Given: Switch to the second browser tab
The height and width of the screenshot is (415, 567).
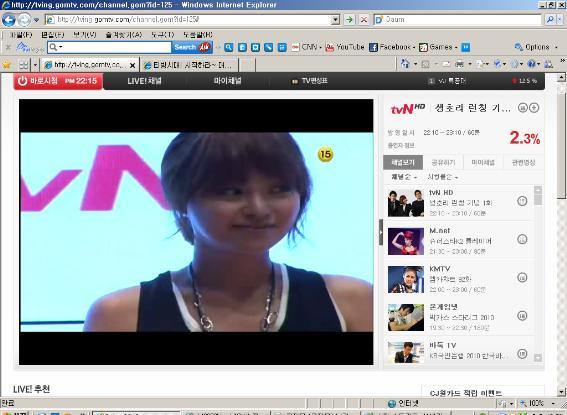Looking at the screenshot, I should pyautogui.click(x=188, y=65).
